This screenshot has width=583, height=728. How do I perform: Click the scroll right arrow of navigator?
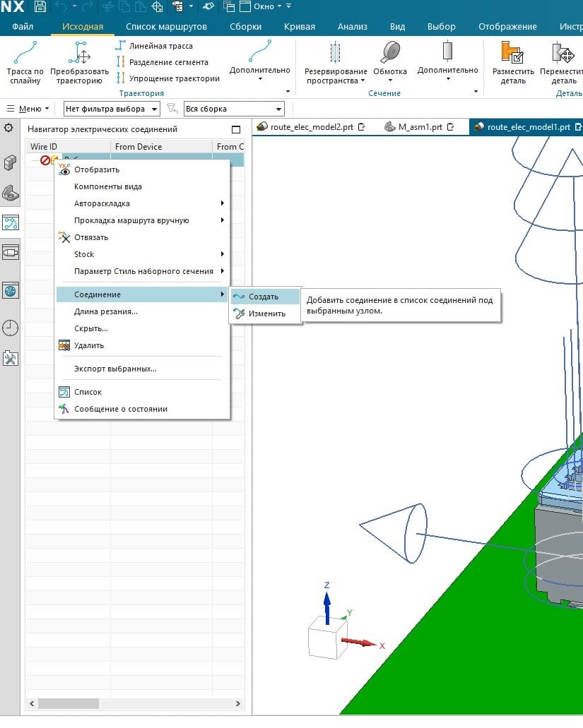238,704
